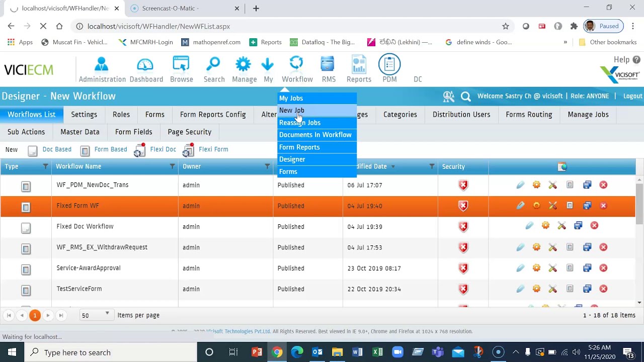This screenshot has width=644, height=362.
Task: Click tools icon in WF_RMS_EX_WithdrawRequest row
Action: coord(553,247)
